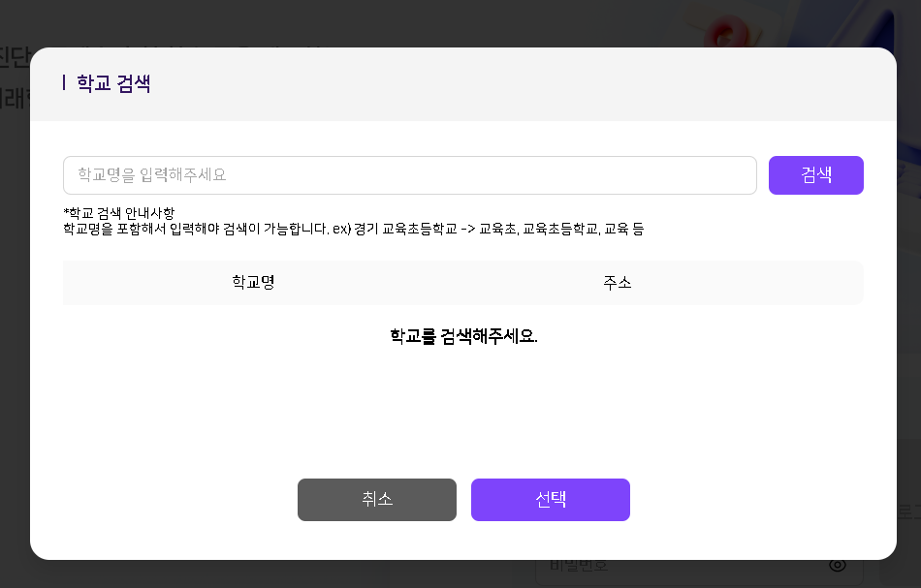Toggle the password visibility eye icon
The height and width of the screenshot is (588, 921).
(x=838, y=566)
